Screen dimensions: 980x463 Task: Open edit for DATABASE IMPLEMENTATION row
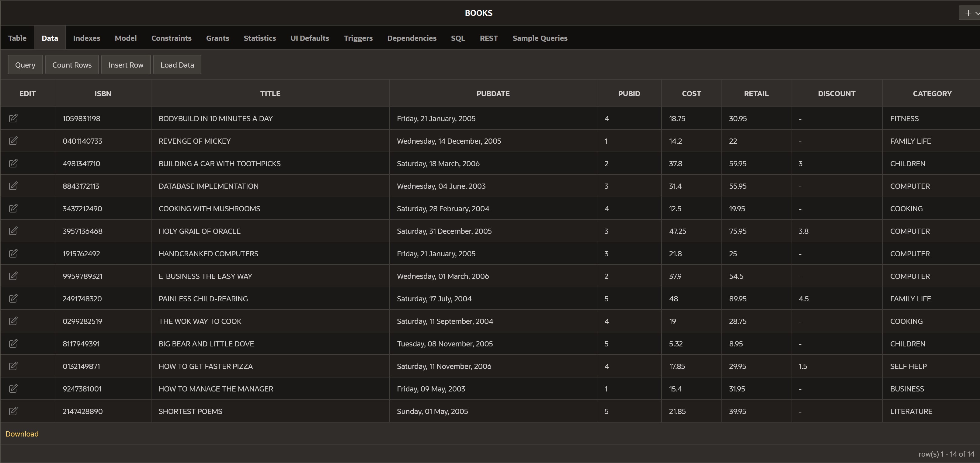(13, 186)
